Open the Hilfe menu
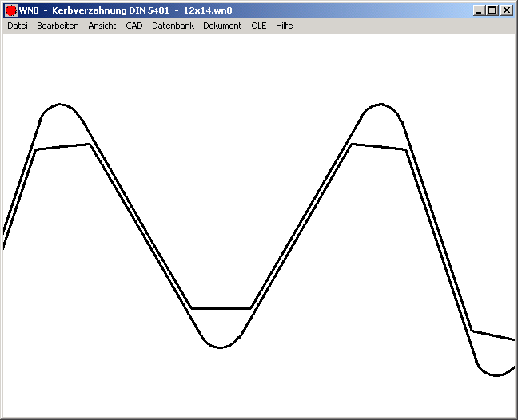Viewport: 518px width, 420px height. 285,26
